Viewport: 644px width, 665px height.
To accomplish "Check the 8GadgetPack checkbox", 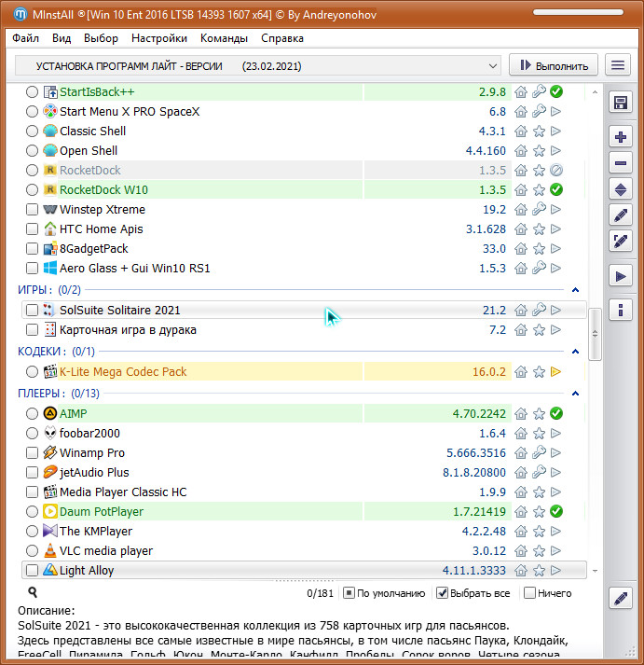I will [x=33, y=248].
